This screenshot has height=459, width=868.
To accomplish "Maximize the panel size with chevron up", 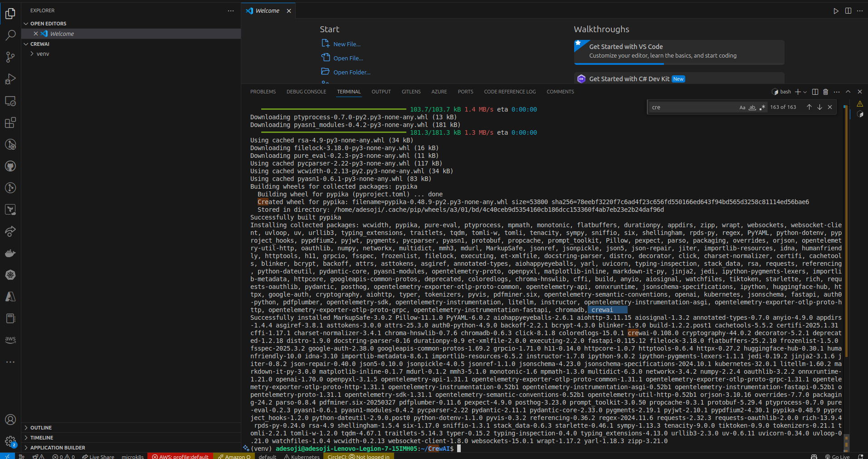I will point(848,92).
